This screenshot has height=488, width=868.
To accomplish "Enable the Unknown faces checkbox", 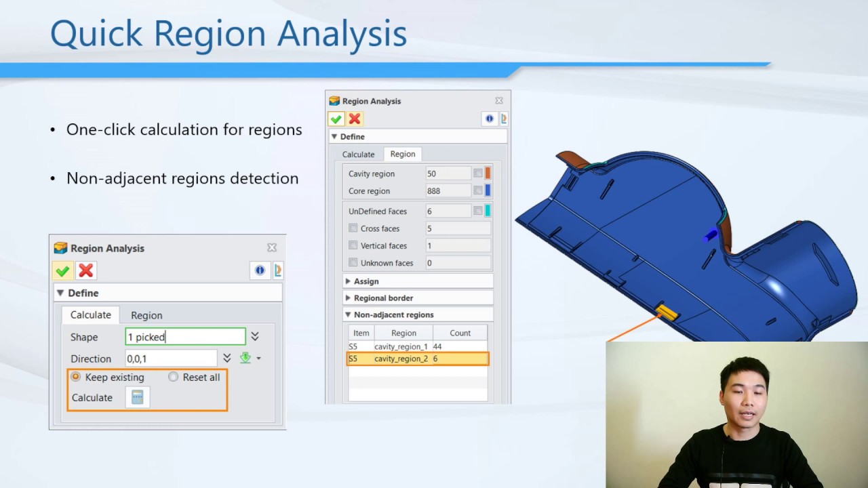I will pyautogui.click(x=353, y=262).
